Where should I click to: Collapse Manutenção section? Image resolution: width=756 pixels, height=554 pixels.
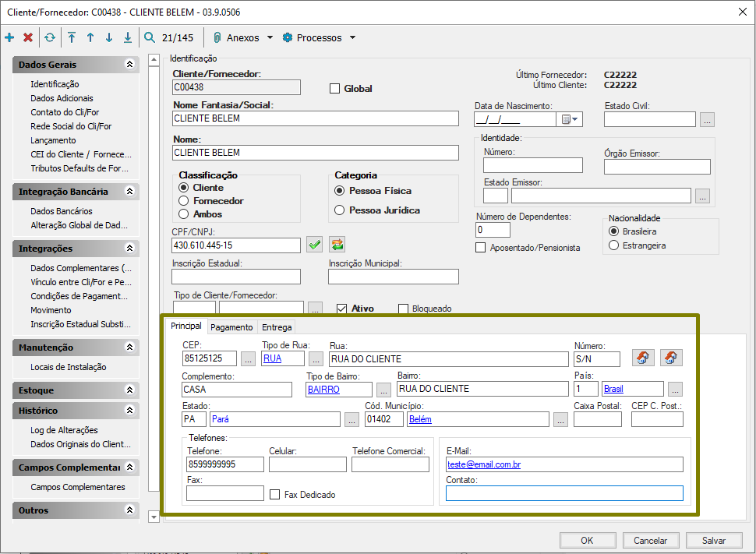point(129,348)
